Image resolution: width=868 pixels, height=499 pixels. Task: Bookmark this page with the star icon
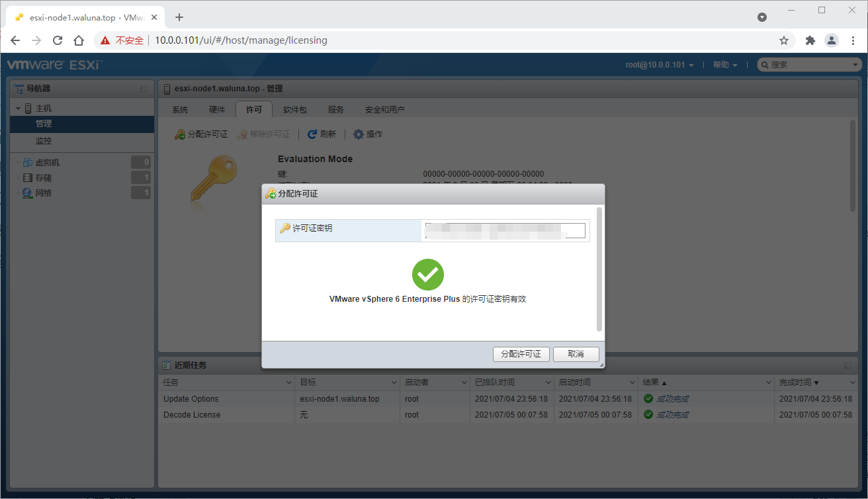click(784, 40)
